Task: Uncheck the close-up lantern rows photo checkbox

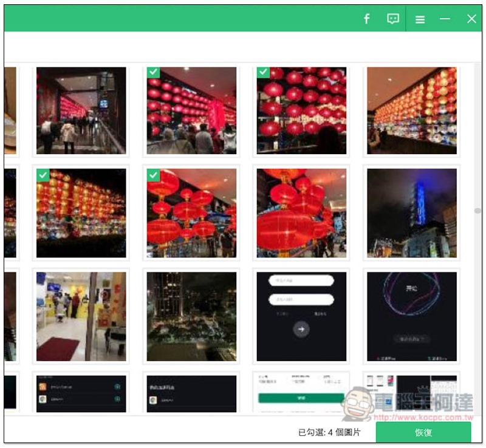Action: coord(263,72)
